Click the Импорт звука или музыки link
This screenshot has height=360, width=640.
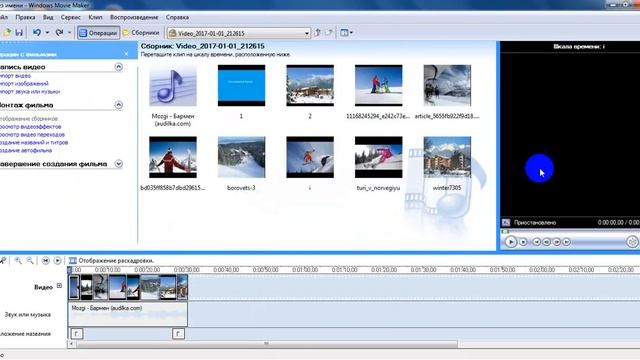point(30,92)
